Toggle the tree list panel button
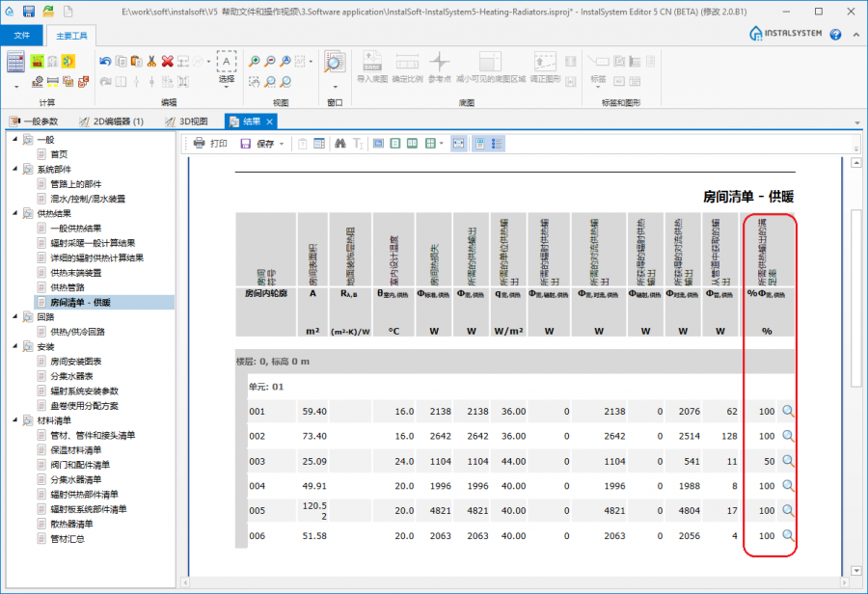This screenshot has width=868, height=594. pos(498,144)
